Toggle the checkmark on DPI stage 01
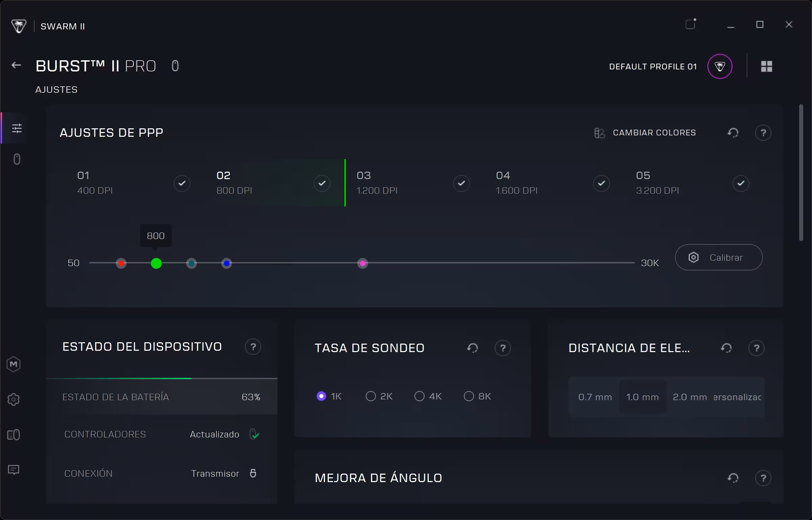The image size is (812, 520). click(182, 183)
